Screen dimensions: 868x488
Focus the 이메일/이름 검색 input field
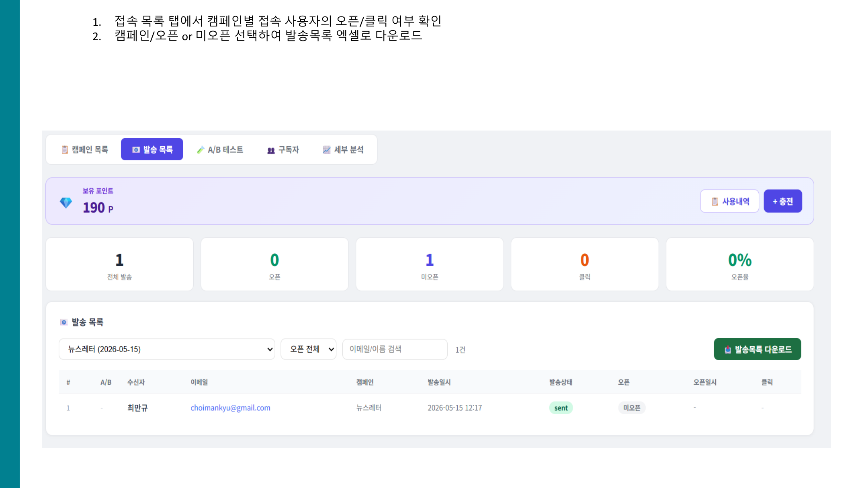(395, 349)
